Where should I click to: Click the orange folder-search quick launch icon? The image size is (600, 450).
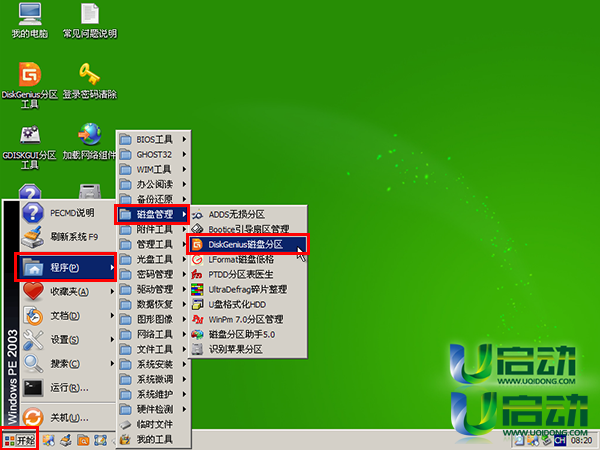(83, 440)
